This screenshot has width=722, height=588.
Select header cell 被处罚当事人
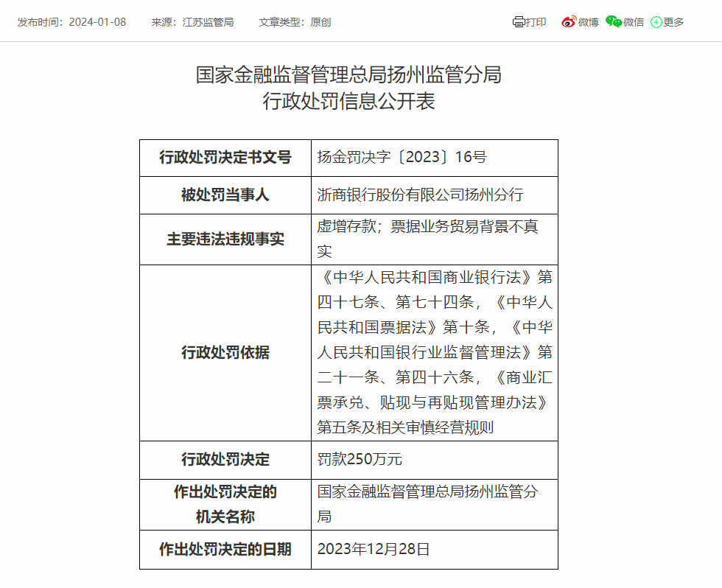pyautogui.click(x=225, y=195)
